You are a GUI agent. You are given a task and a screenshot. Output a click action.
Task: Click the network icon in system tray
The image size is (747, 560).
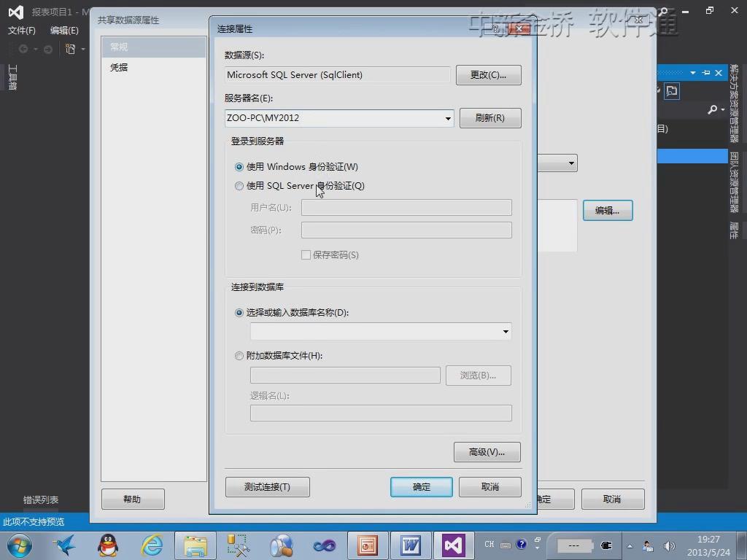(x=648, y=546)
